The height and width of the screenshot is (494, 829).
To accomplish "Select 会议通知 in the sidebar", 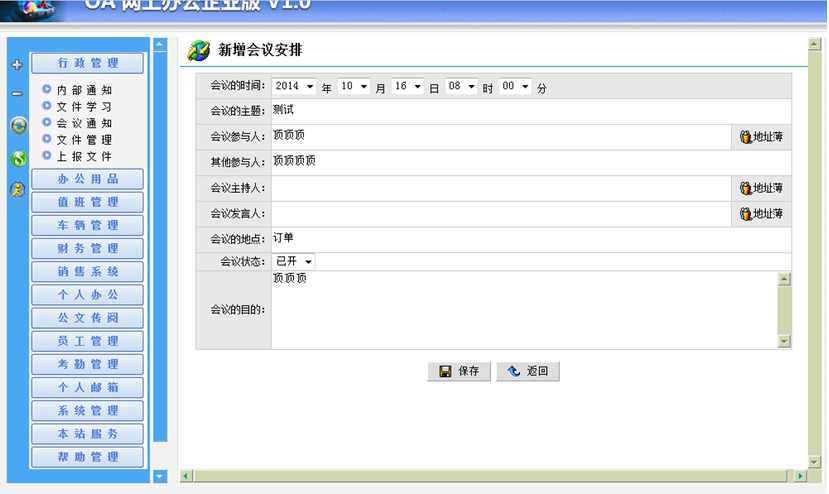I will [84, 123].
